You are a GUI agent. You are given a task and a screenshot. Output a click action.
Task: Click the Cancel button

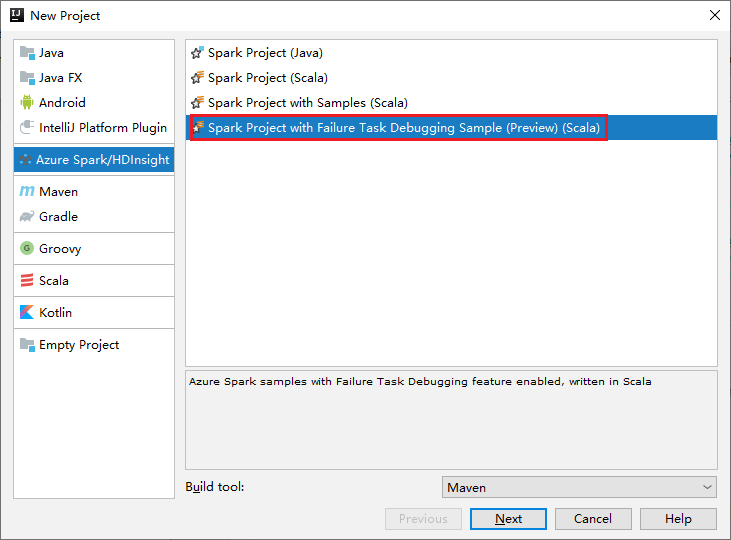click(x=593, y=519)
